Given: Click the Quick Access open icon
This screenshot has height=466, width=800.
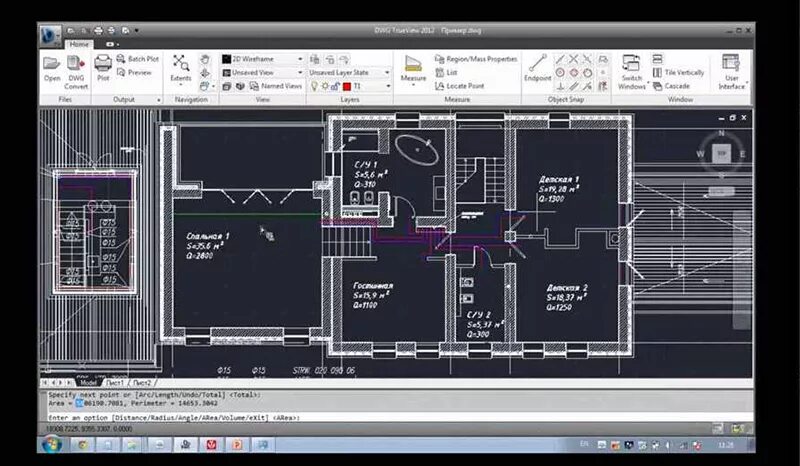Looking at the screenshot, I should click(x=71, y=31).
